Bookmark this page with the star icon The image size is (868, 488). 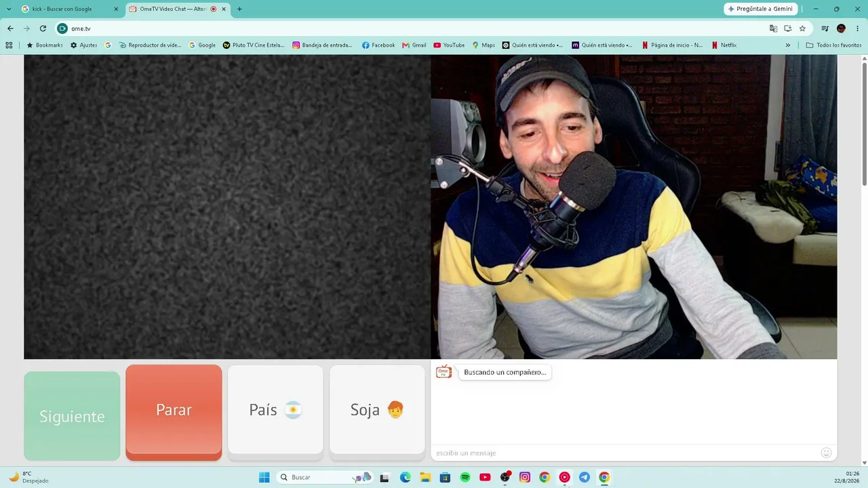[x=802, y=28]
